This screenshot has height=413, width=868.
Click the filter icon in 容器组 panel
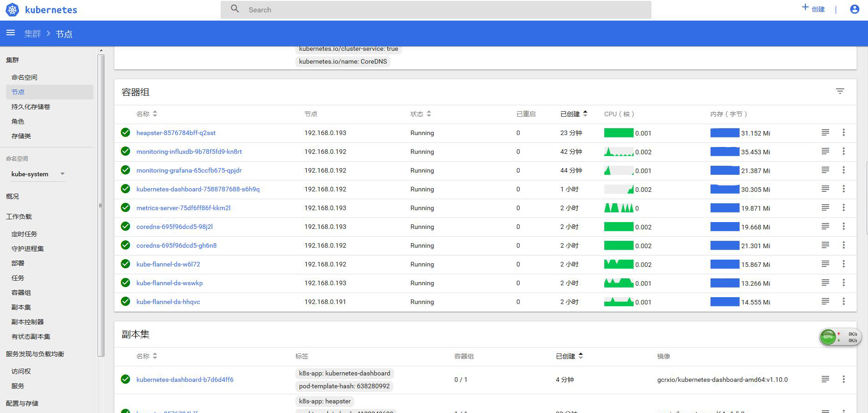(840, 92)
